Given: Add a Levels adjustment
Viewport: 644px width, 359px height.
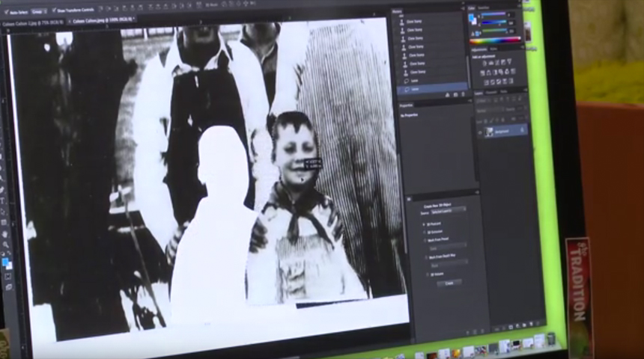Looking at the screenshot, I should (490, 62).
